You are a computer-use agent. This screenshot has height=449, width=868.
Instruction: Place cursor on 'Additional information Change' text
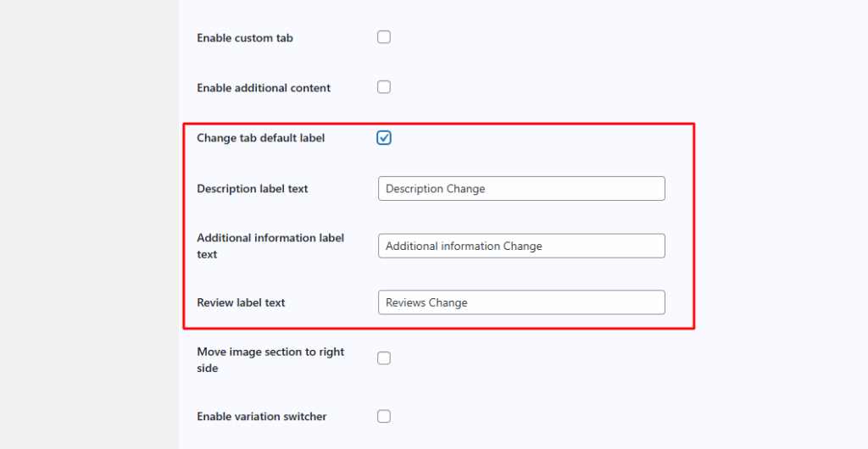[464, 246]
